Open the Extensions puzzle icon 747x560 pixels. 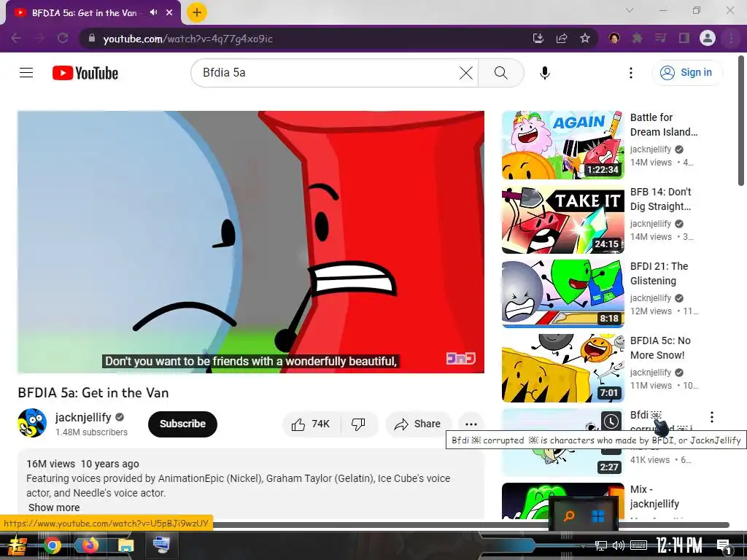(637, 38)
